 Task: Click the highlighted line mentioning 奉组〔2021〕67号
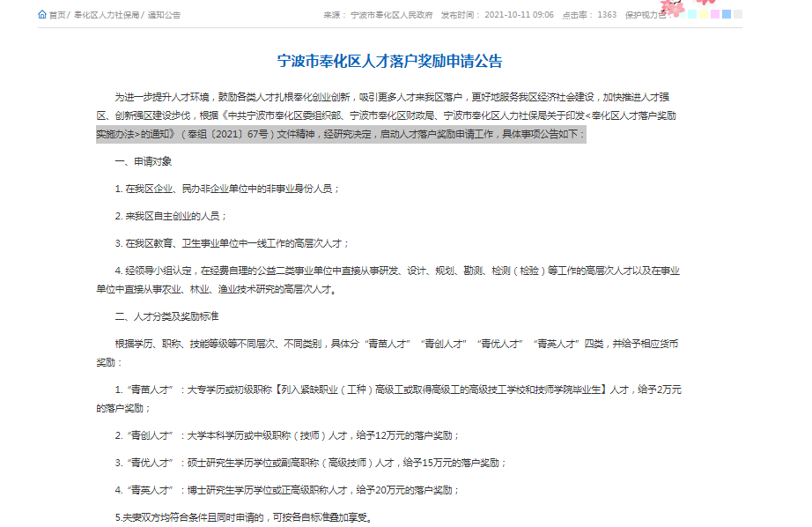[341, 134]
